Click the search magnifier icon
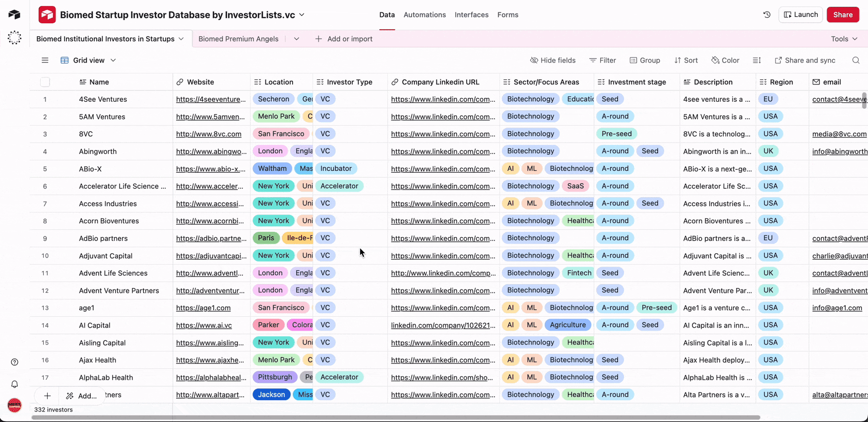Viewport: 868px width, 422px height. tap(856, 60)
